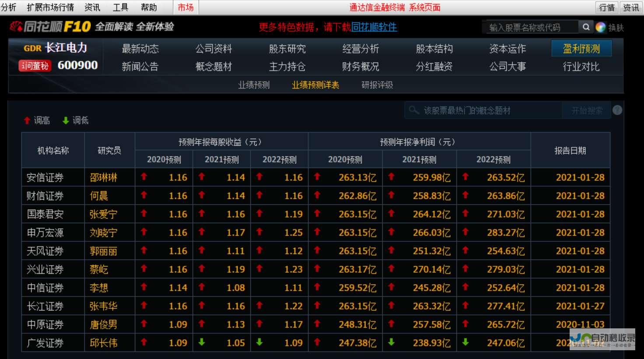Screen dimensions: 644x359
Task: Click the stock name or code input field
Action: 531,27
